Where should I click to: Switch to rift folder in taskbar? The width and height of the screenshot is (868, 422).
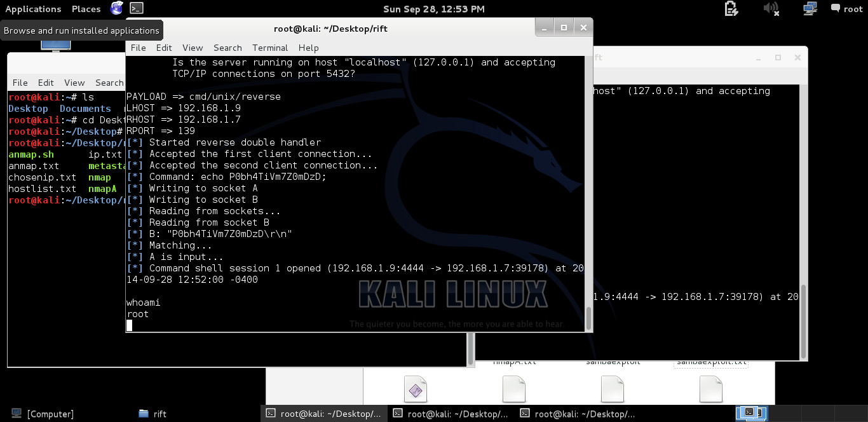[x=153, y=414]
